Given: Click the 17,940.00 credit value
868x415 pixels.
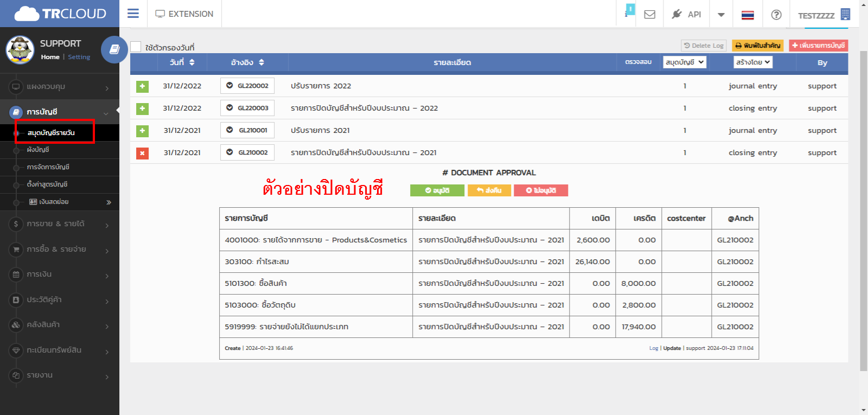Looking at the screenshot, I should (639, 327).
